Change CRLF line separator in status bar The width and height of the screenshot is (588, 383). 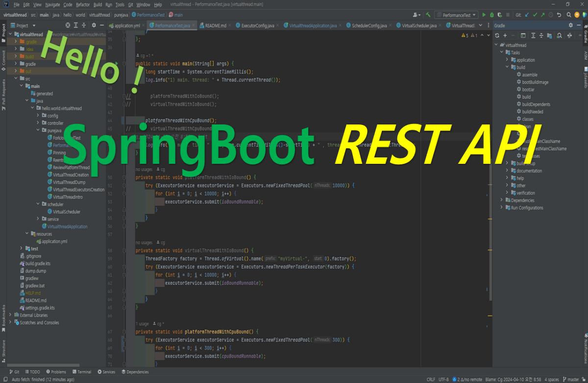point(431,379)
